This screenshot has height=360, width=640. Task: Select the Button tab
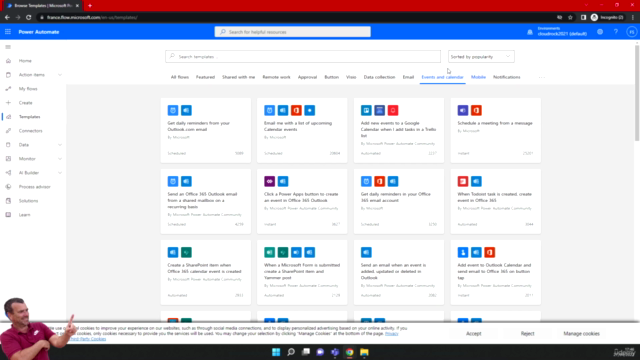coord(331,77)
